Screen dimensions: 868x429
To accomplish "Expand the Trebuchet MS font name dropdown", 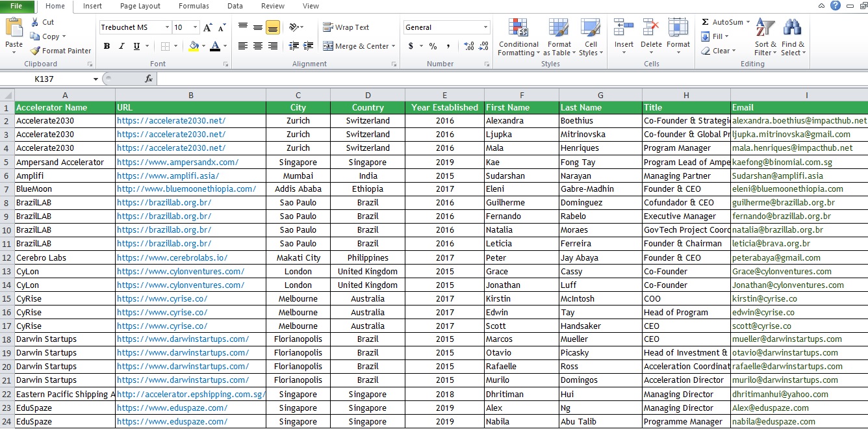I will pyautogui.click(x=167, y=27).
